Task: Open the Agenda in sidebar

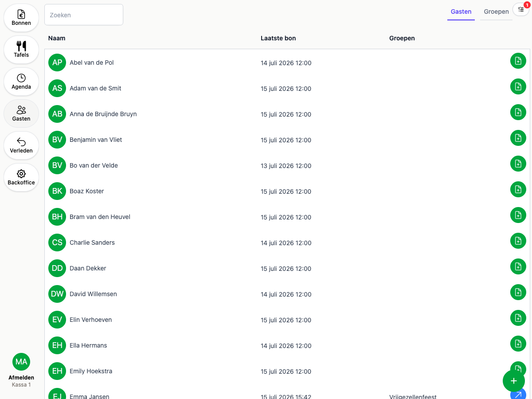Action: coord(21,82)
